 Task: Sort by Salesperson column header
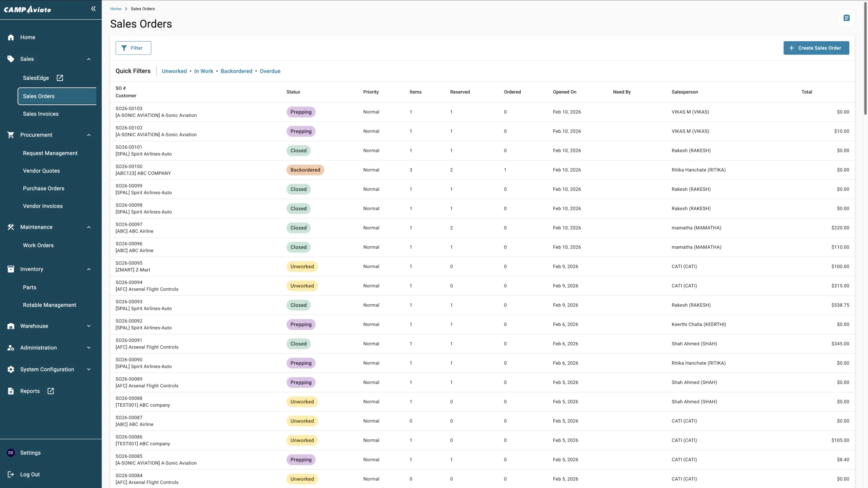[685, 92]
